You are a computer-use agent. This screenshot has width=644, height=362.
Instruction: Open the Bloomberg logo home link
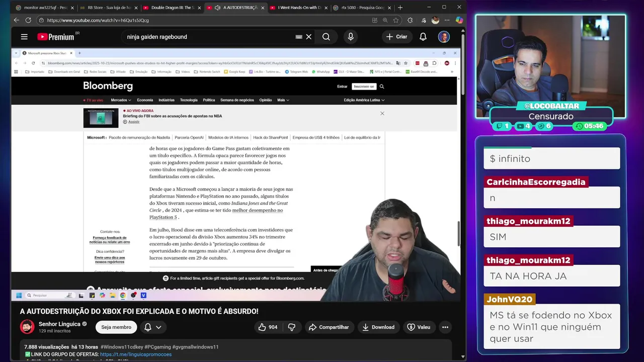(x=108, y=86)
